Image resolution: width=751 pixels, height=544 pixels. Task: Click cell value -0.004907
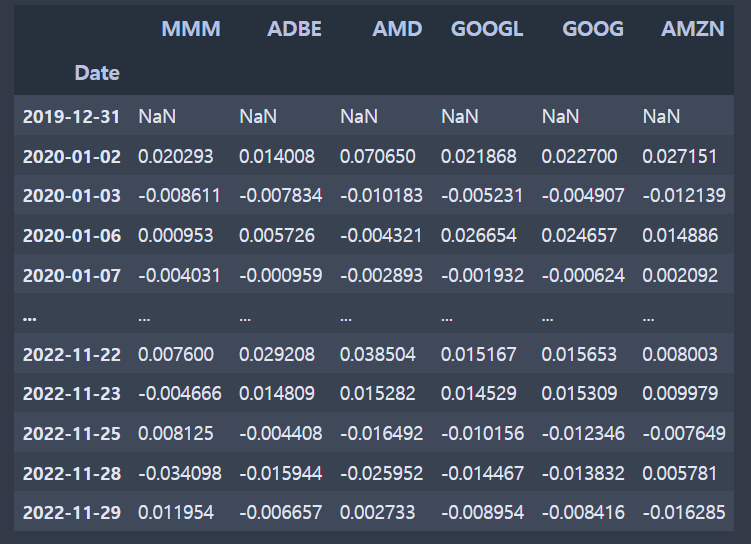tap(583, 196)
